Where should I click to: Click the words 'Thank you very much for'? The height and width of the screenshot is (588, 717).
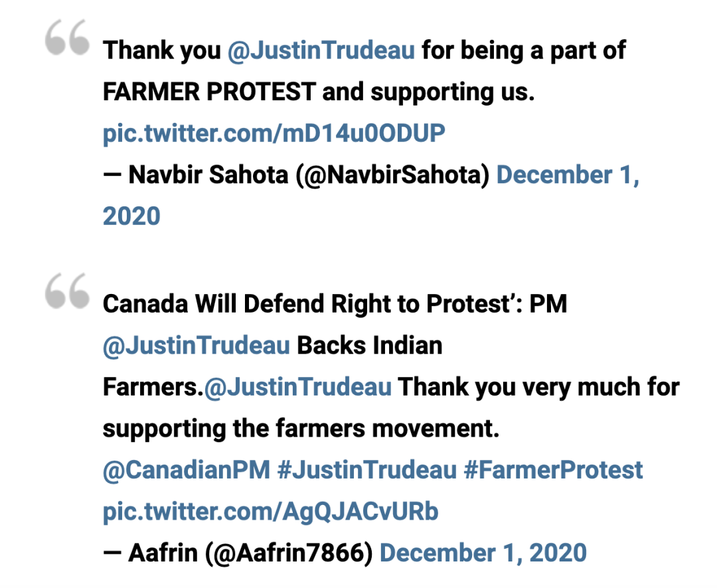[x=539, y=388]
